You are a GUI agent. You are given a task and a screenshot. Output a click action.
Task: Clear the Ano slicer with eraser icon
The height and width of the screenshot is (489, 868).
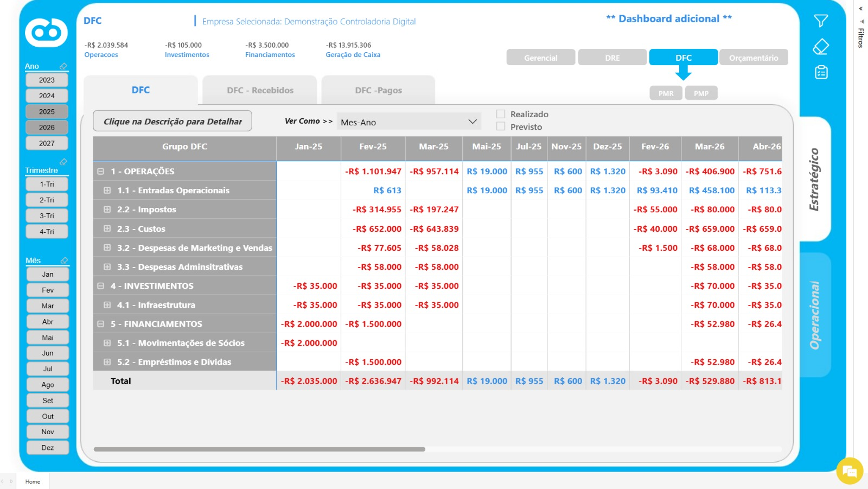coord(63,66)
